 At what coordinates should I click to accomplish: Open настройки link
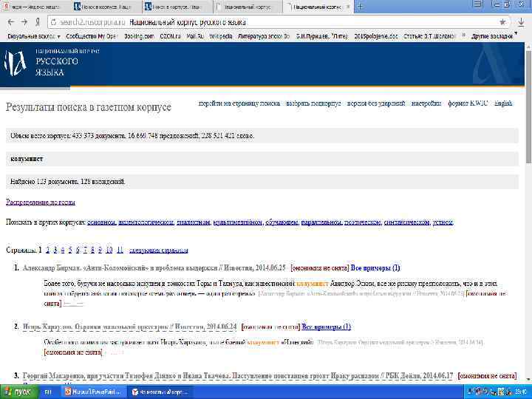426,103
